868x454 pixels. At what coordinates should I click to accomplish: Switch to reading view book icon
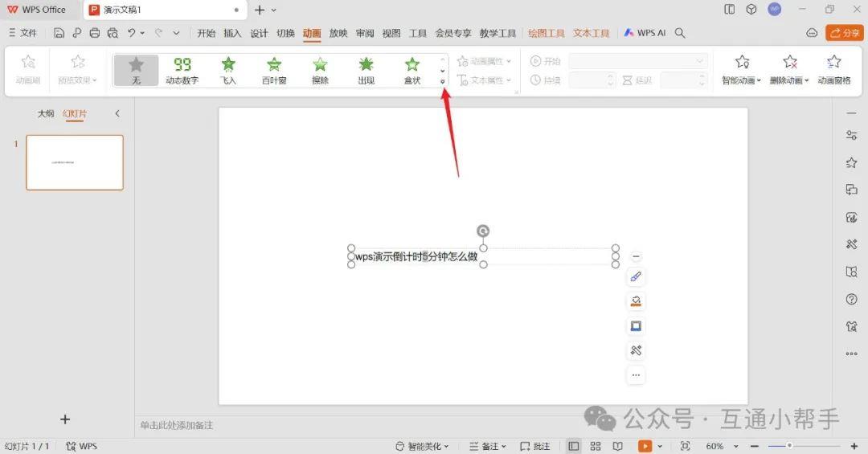(618, 446)
